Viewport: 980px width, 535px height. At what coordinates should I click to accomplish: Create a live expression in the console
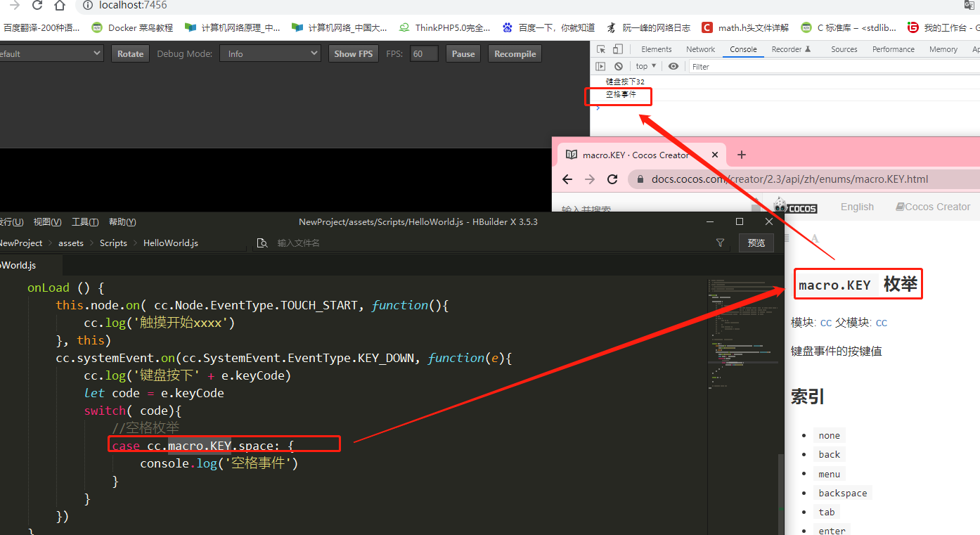673,66
